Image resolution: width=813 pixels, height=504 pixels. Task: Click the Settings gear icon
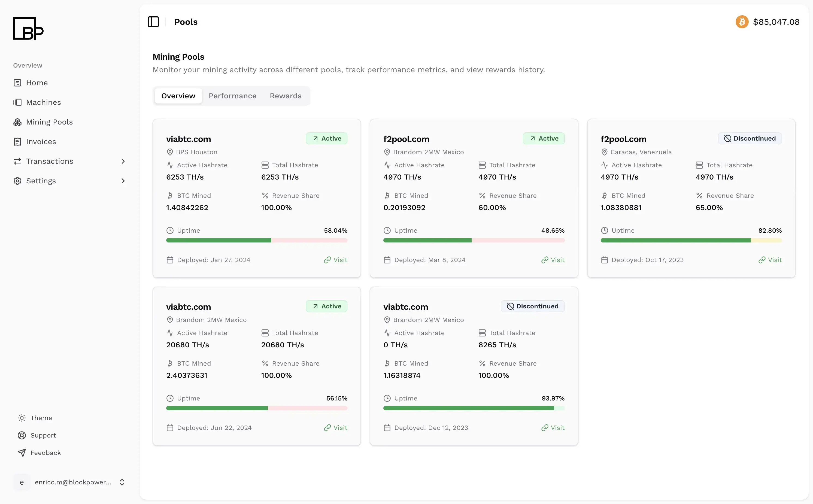point(17,181)
